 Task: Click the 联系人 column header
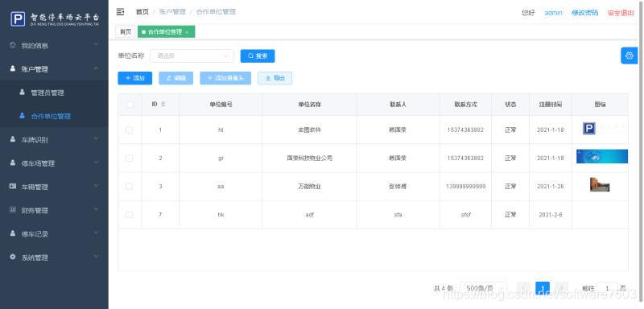pyautogui.click(x=398, y=105)
